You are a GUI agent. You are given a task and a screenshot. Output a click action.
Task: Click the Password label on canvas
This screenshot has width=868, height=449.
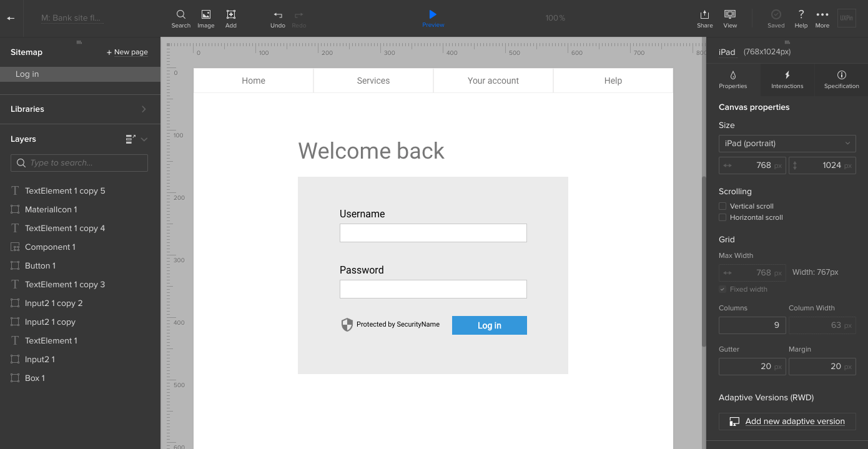tap(362, 270)
